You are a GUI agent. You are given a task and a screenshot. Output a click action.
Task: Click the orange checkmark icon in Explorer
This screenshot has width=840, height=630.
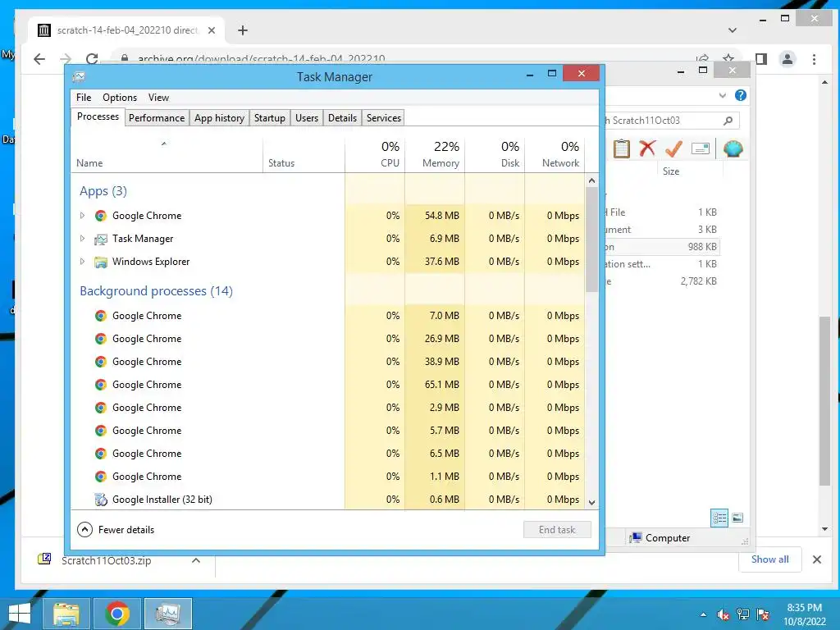click(673, 148)
